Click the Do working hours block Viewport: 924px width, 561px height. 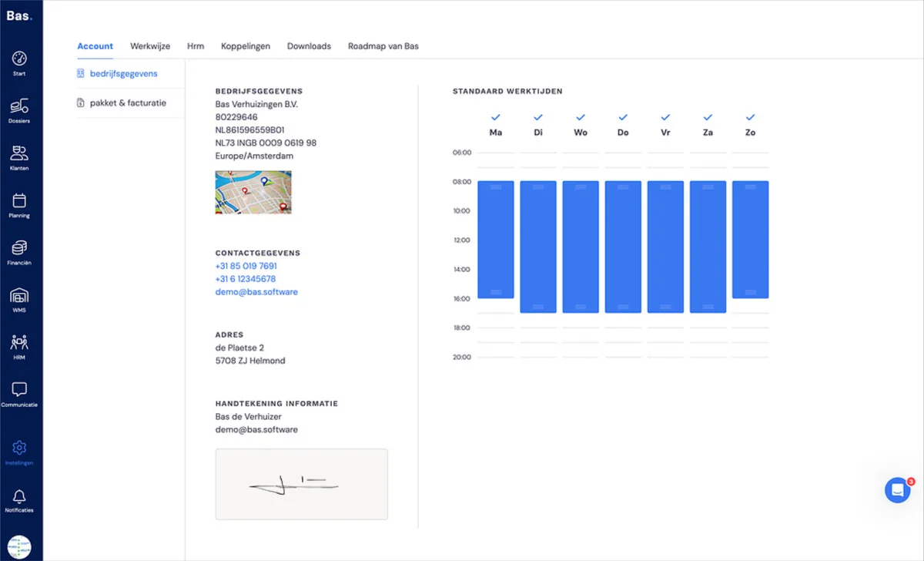click(623, 247)
